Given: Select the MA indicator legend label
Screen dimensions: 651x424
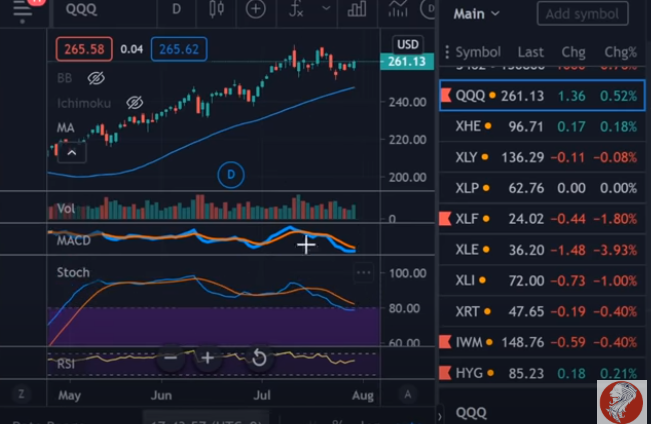Looking at the screenshot, I should pyautogui.click(x=66, y=127).
